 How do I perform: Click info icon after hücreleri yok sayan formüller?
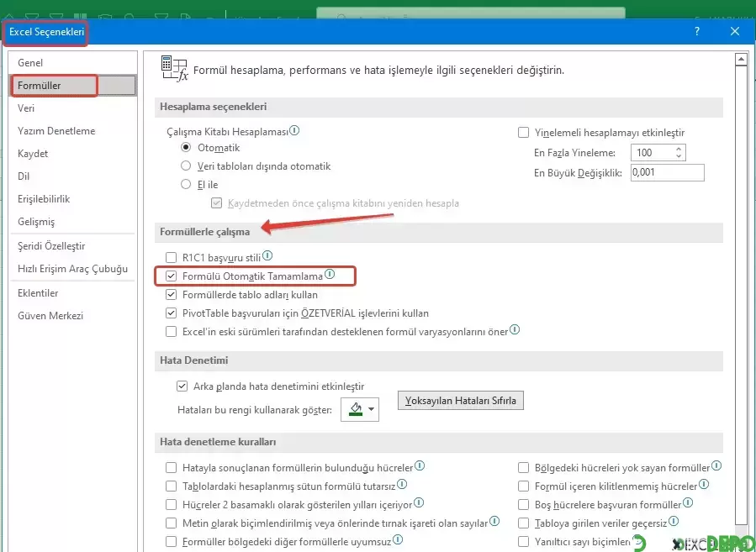(716, 465)
